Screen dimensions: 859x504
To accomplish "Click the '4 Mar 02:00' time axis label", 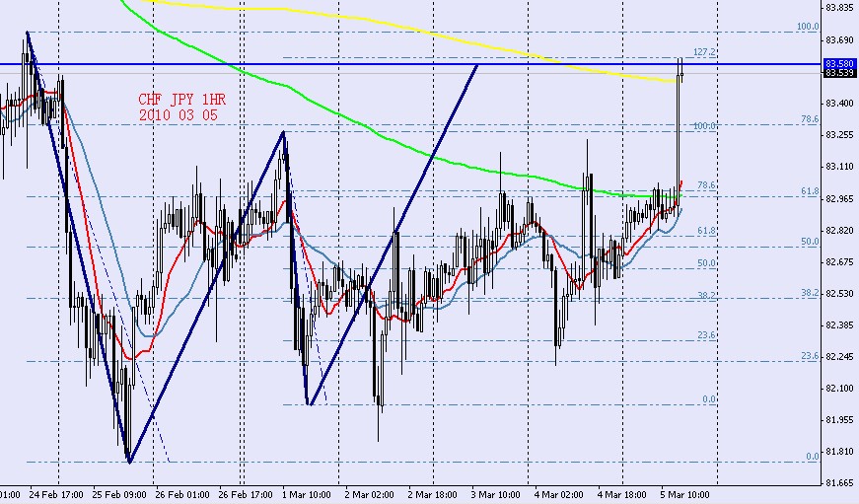I will click(559, 495).
